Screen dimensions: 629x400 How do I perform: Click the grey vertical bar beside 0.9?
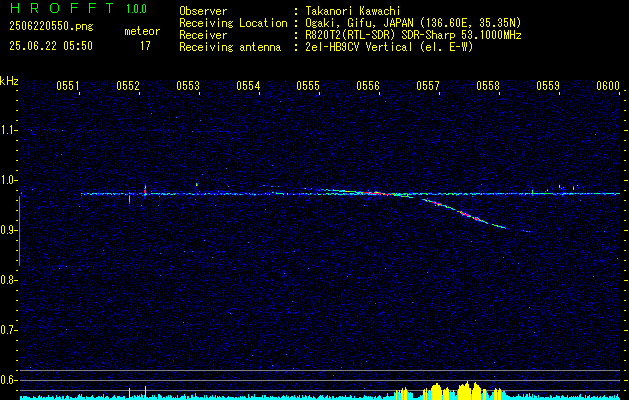coord(19,231)
